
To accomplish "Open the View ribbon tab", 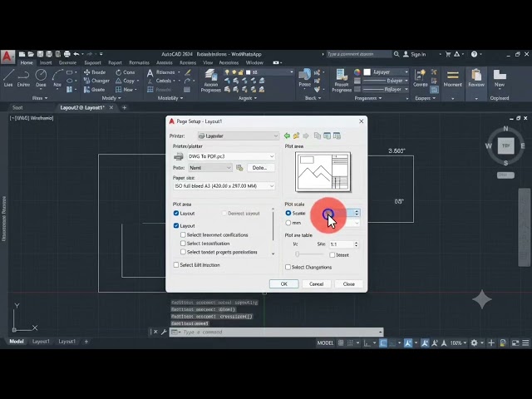I will pyautogui.click(x=208, y=63).
